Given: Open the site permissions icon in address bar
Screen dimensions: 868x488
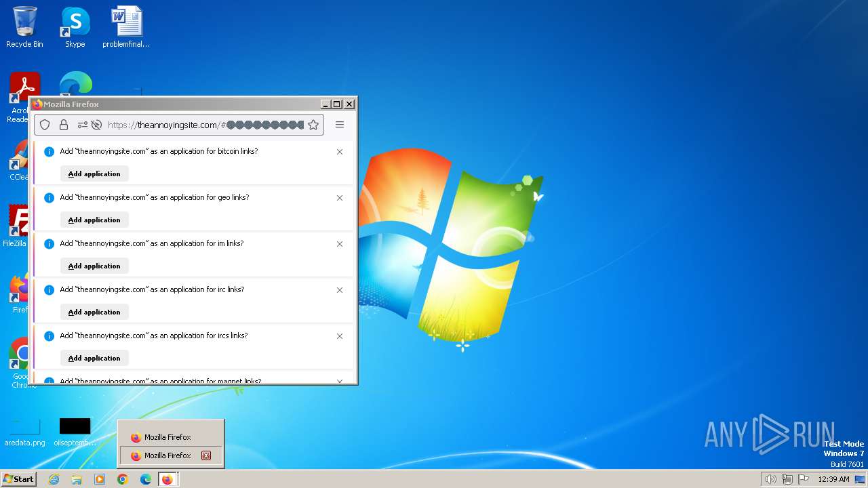Looking at the screenshot, I should (83, 125).
